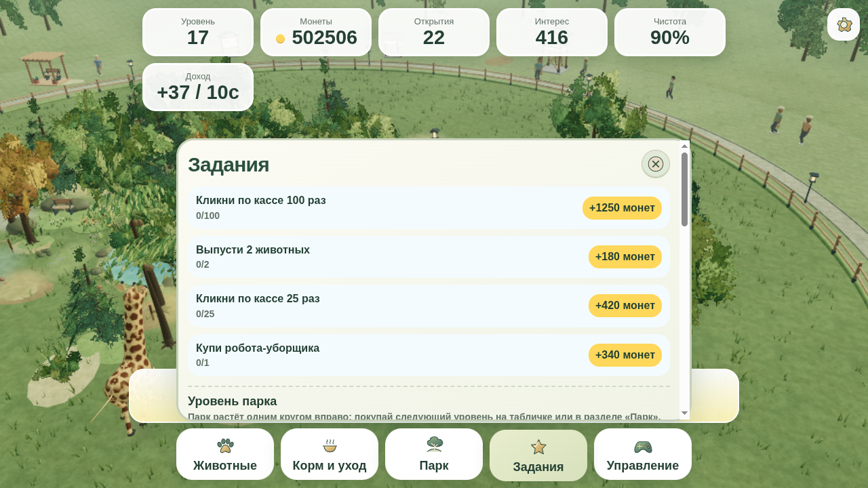Open the settings gear icon

[844, 24]
